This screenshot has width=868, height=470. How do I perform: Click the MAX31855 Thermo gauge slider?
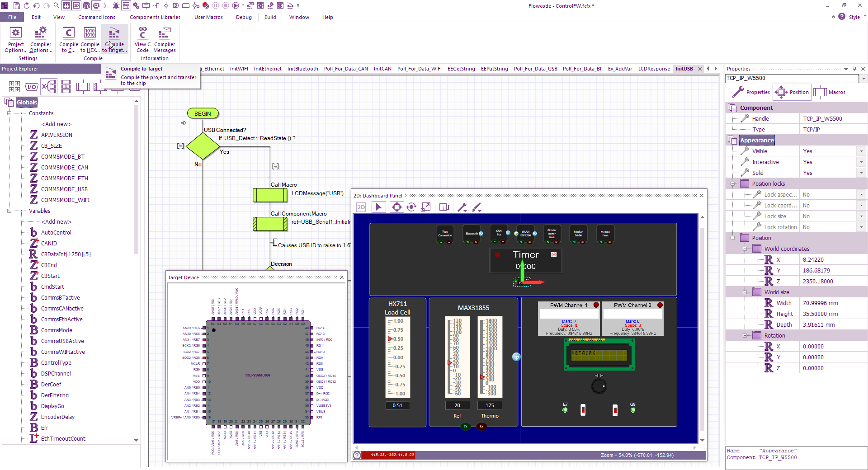[x=490, y=357]
